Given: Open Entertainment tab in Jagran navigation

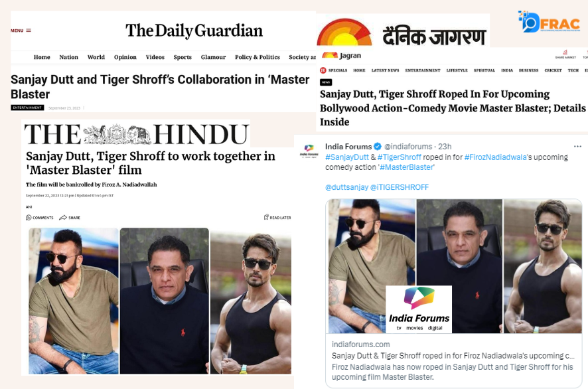Looking at the screenshot, I should 423,70.
